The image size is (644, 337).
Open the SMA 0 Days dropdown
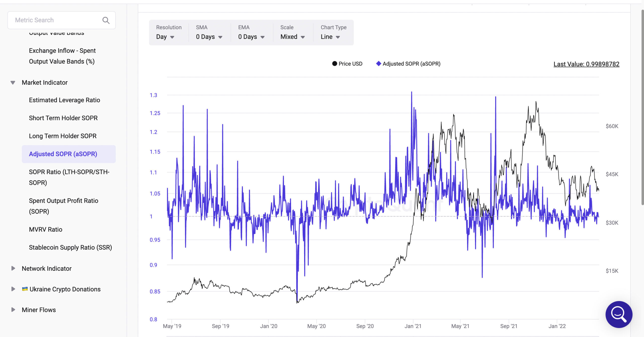[x=209, y=37]
